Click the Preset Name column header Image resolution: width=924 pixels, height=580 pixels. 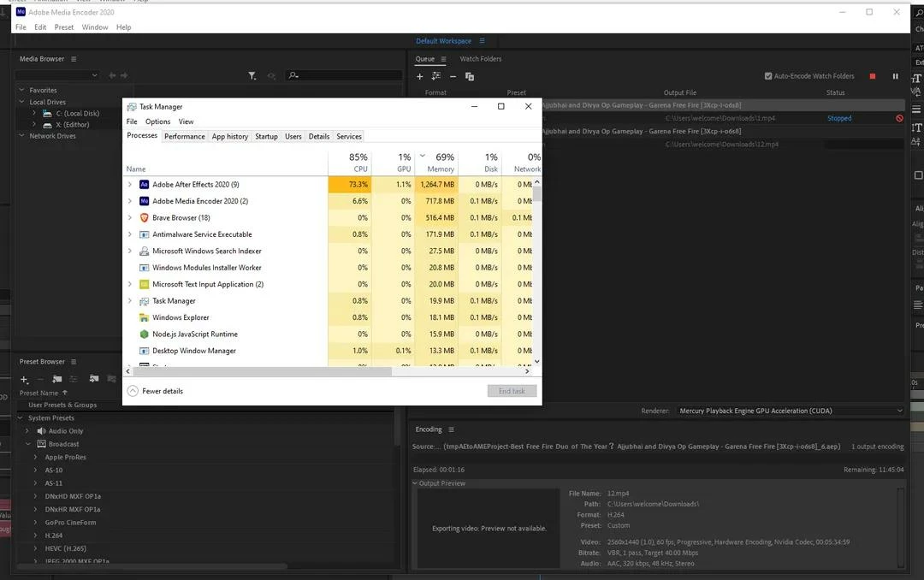(x=38, y=394)
